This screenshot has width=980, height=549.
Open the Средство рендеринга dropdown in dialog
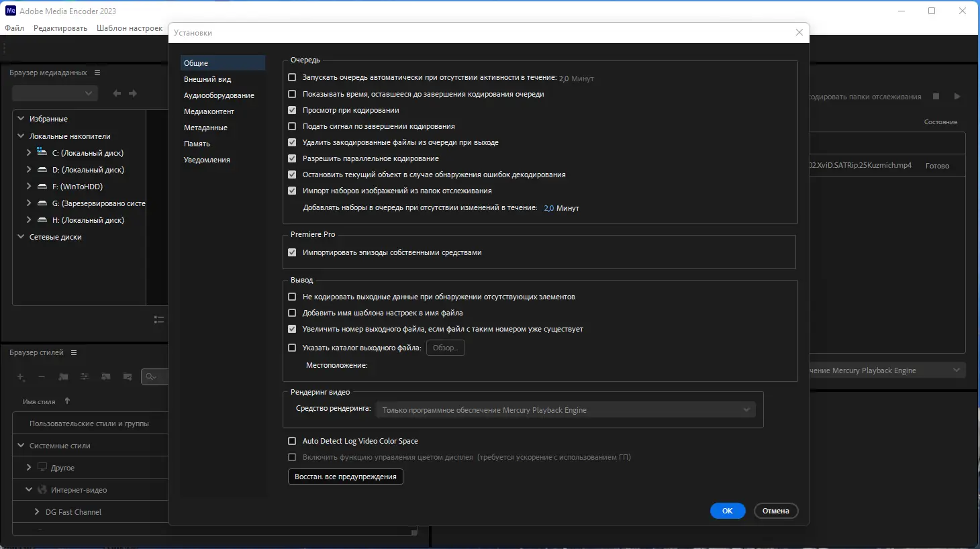click(566, 409)
